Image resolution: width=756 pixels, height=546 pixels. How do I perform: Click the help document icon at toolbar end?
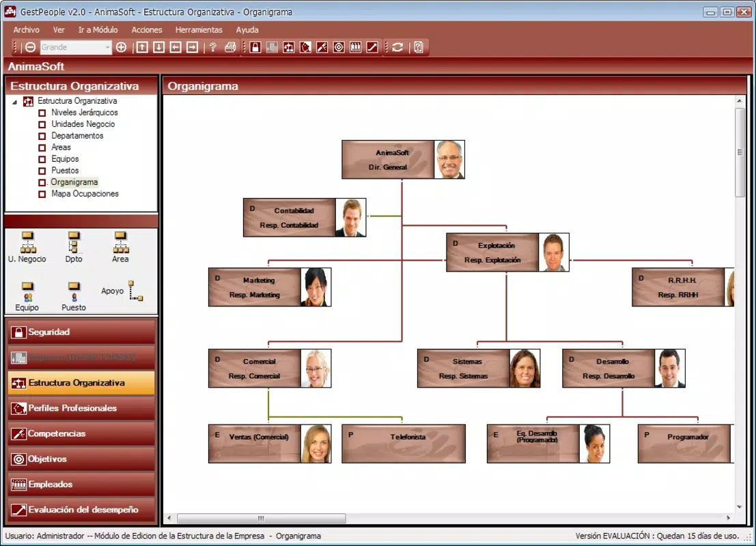(419, 47)
